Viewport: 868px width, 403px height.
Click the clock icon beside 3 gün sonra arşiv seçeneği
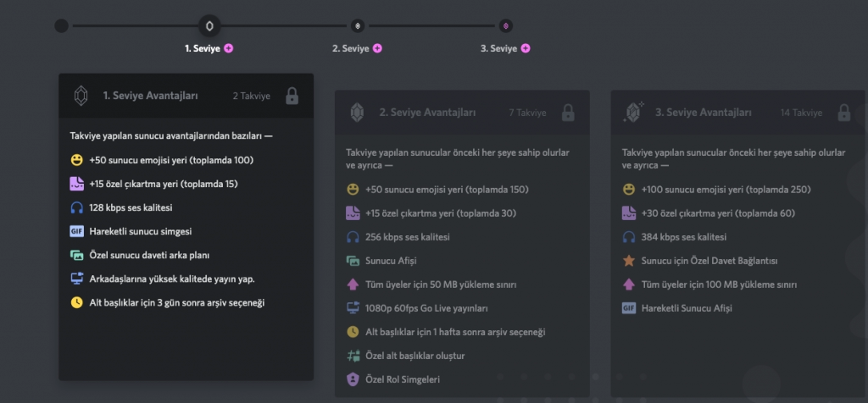coord(76,302)
